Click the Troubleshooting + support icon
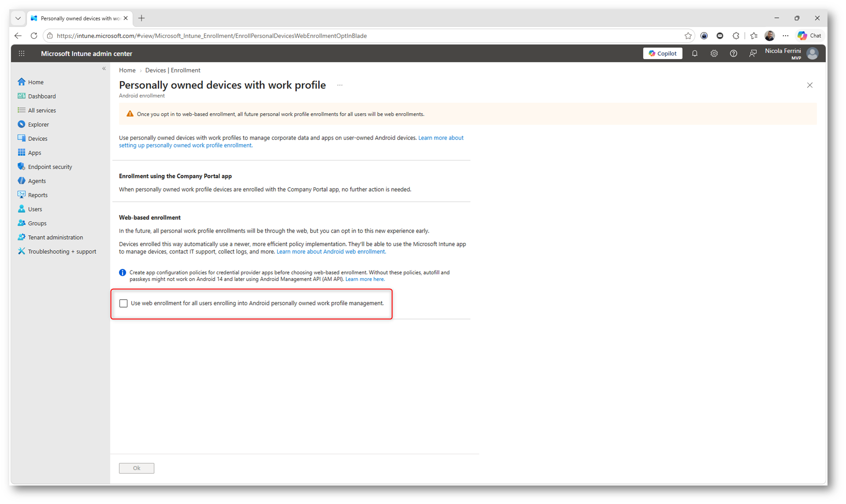The image size is (846, 504). pos(21,251)
